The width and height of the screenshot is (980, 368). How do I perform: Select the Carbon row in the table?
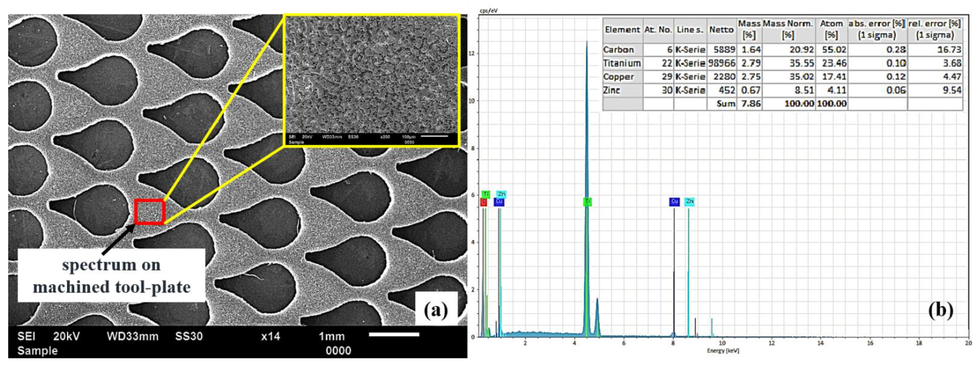tap(619, 50)
